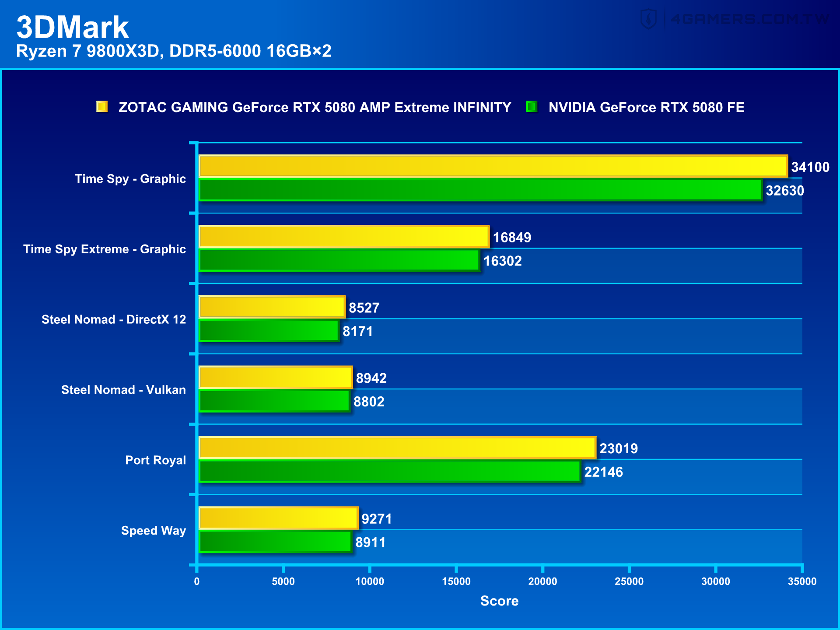Click the 32630 score value

785,191
